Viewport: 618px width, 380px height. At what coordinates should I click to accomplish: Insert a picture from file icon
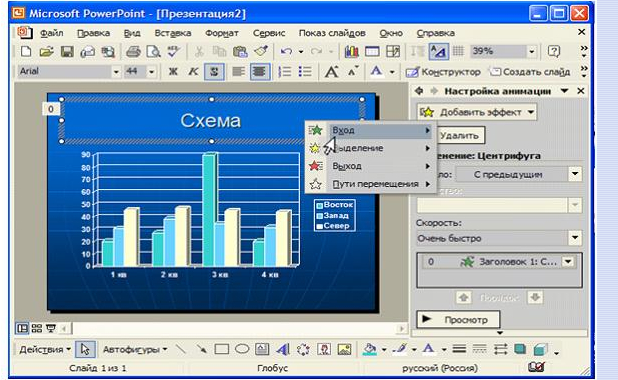[x=344, y=349]
